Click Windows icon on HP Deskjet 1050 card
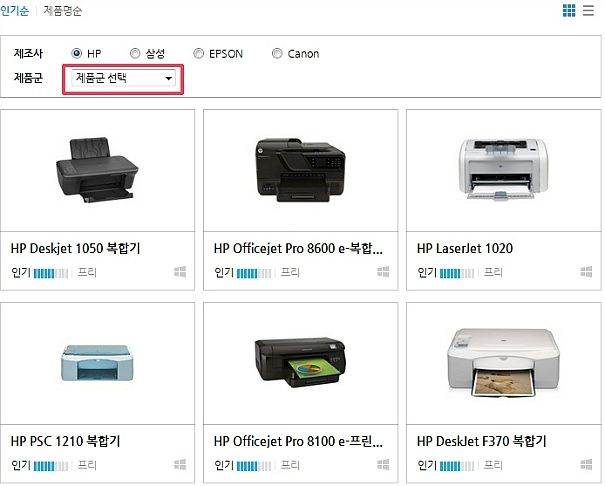The image size is (605, 486). (180, 272)
